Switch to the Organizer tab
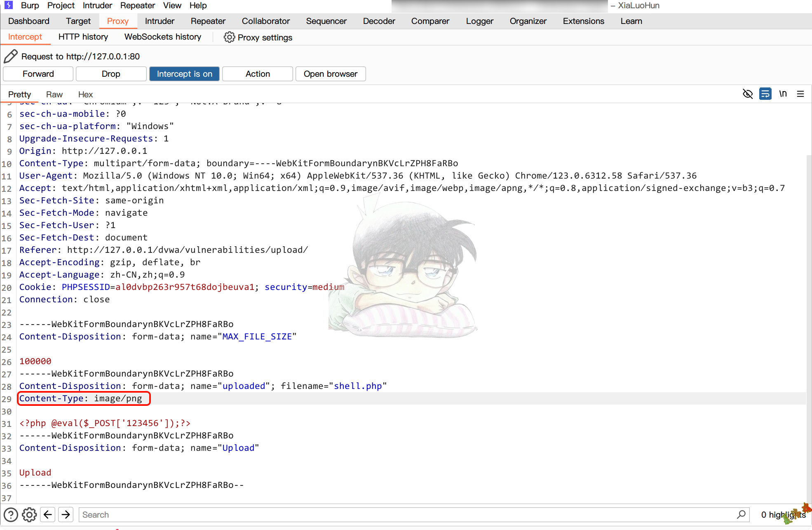This screenshot has height=530, width=812. point(528,21)
